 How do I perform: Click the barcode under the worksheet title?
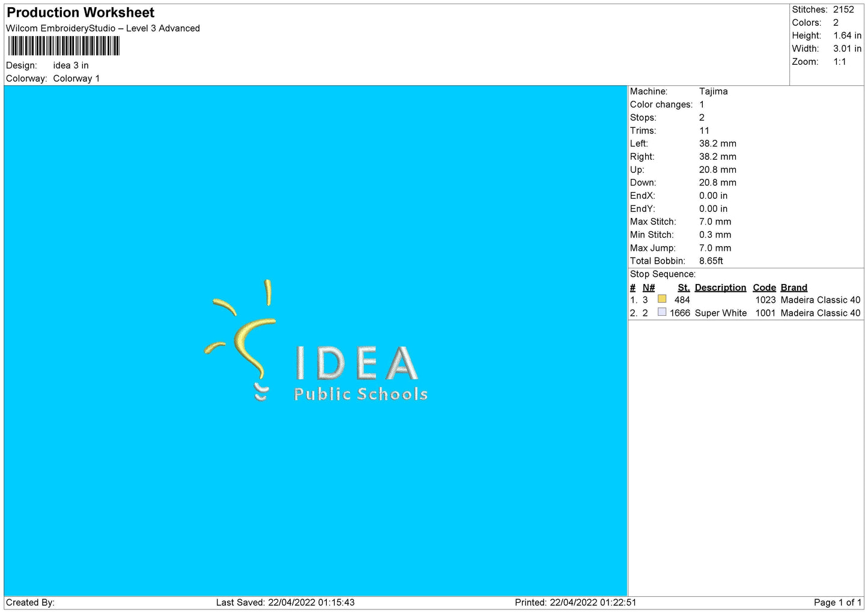[x=64, y=46]
